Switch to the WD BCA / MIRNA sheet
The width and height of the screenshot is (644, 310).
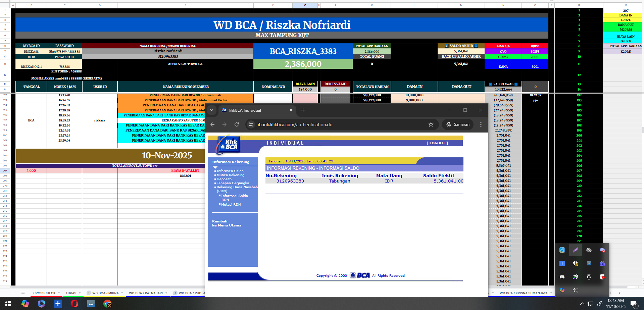click(105, 293)
